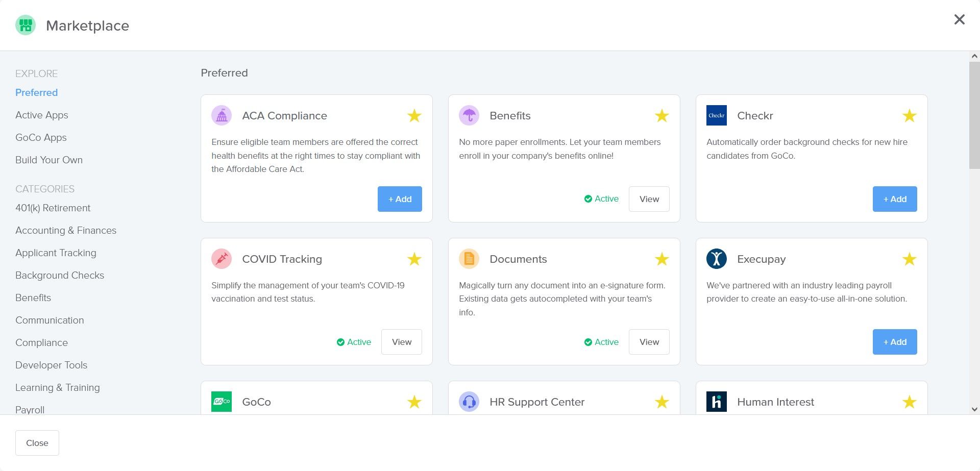
Task: Select the Compliance category
Action: pos(41,342)
